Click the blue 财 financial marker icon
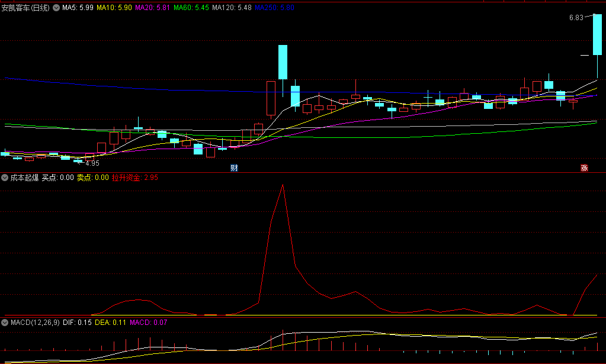 234,167
